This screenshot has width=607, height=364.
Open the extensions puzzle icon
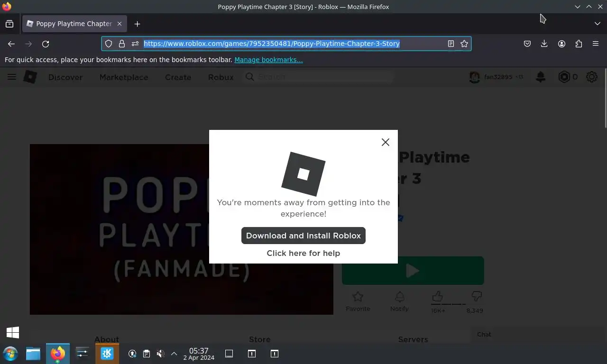point(579,44)
